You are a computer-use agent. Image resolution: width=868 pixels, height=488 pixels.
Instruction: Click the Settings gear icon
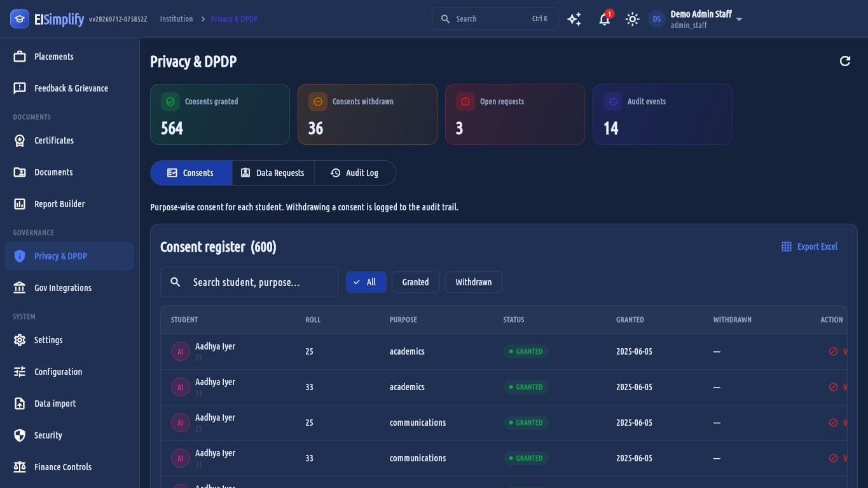(x=20, y=340)
